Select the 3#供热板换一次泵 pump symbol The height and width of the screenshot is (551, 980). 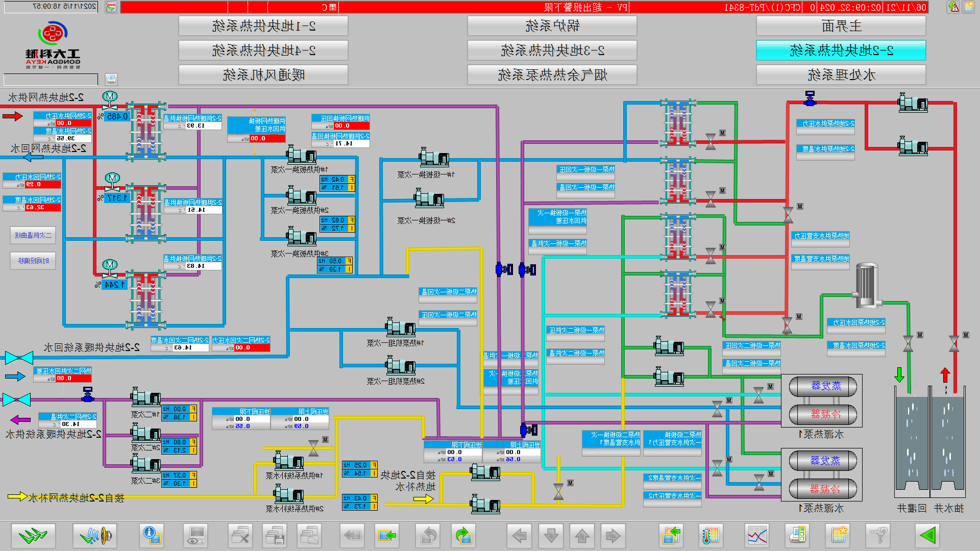(x=302, y=236)
